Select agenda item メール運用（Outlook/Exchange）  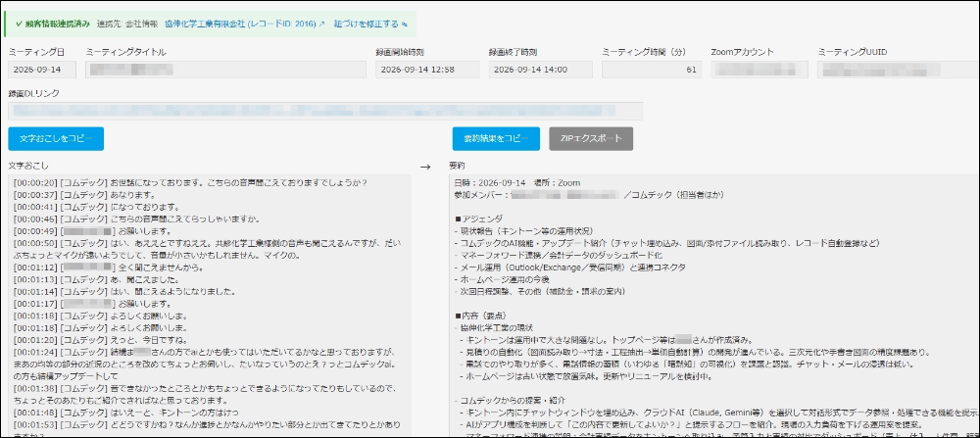point(569,268)
